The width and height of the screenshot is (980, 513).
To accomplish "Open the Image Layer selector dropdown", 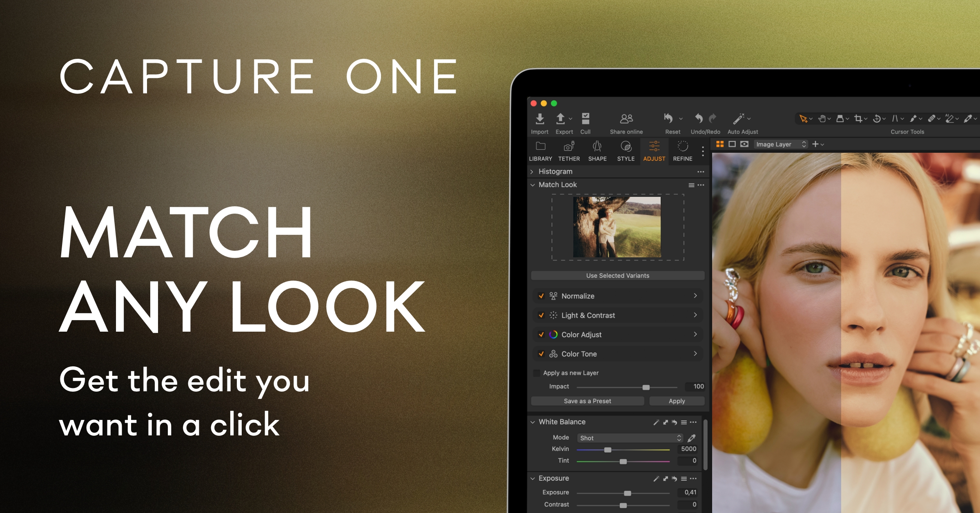I will [781, 144].
